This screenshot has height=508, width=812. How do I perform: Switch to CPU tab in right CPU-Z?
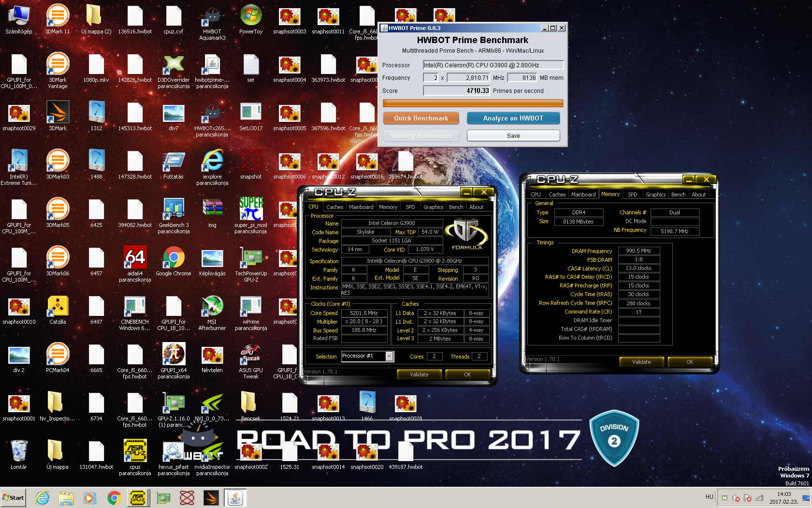pos(536,194)
